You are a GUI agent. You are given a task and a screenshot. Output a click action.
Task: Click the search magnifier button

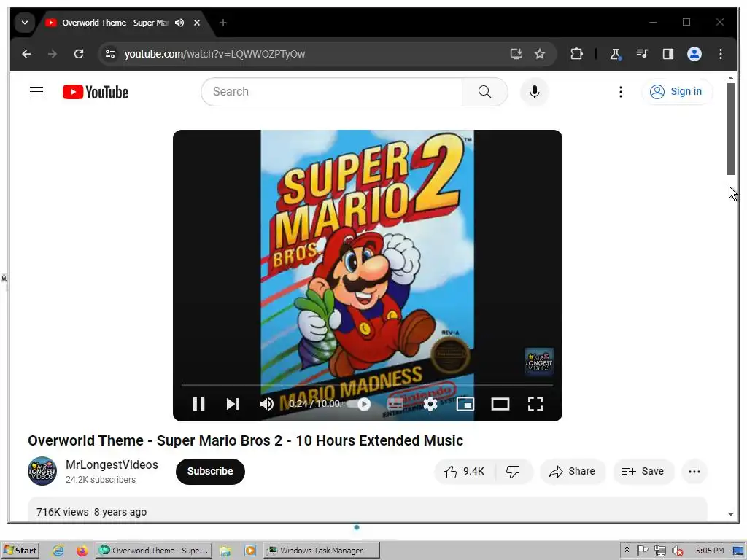tap(484, 91)
